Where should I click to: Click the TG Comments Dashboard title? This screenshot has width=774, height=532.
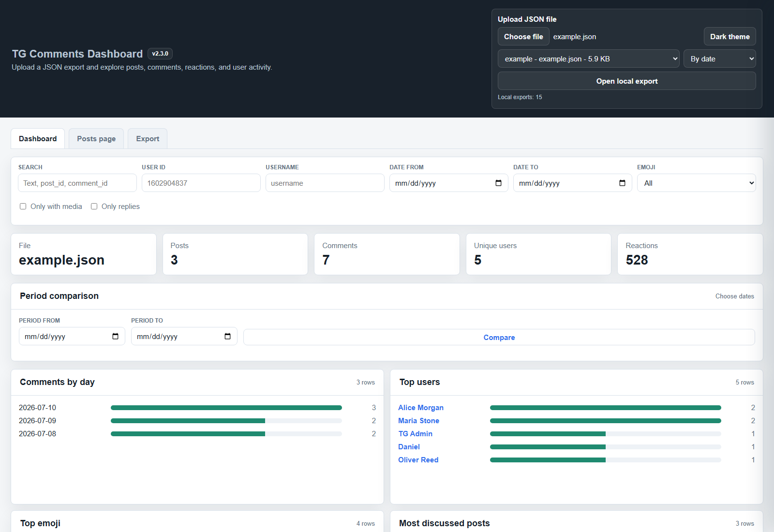77,54
